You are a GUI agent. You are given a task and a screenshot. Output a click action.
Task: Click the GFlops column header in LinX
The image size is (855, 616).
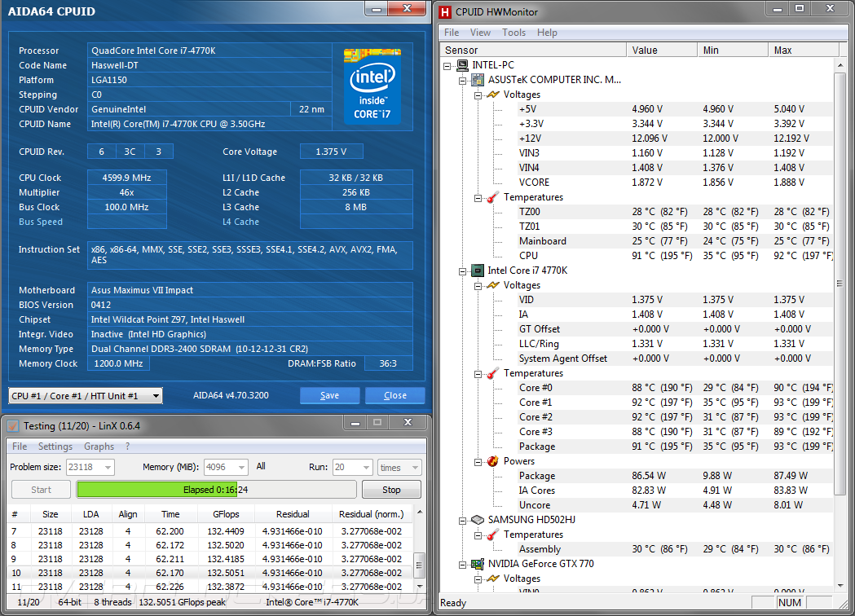[x=226, y=514]
